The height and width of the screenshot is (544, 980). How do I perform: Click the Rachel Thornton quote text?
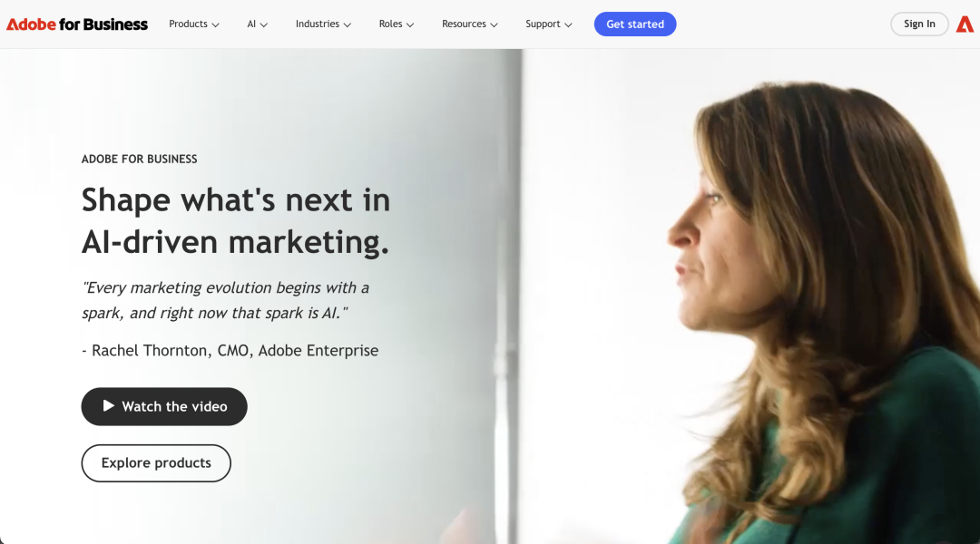point(226,300)
